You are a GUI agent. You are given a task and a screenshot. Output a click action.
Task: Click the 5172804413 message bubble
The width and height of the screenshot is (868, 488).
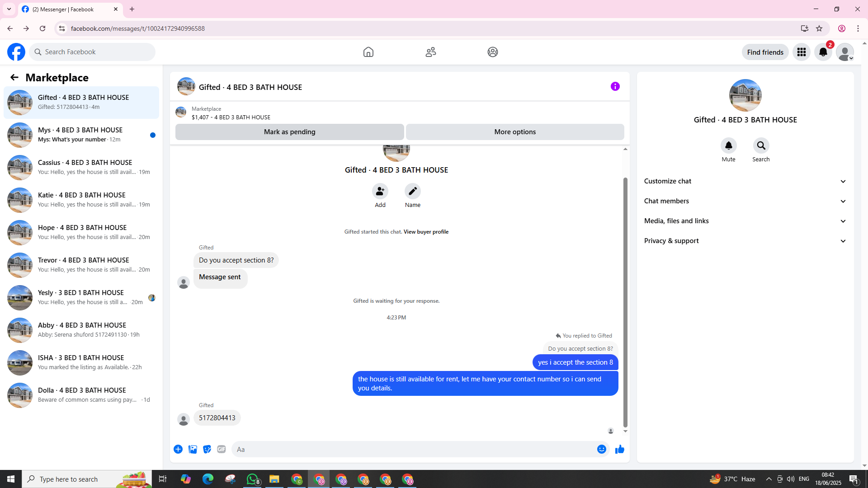click(x=217, y=418)
